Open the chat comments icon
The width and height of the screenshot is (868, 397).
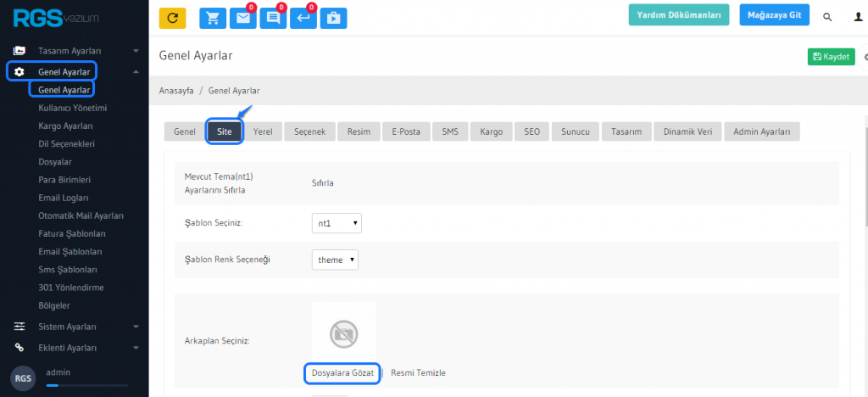click(273, 17)
